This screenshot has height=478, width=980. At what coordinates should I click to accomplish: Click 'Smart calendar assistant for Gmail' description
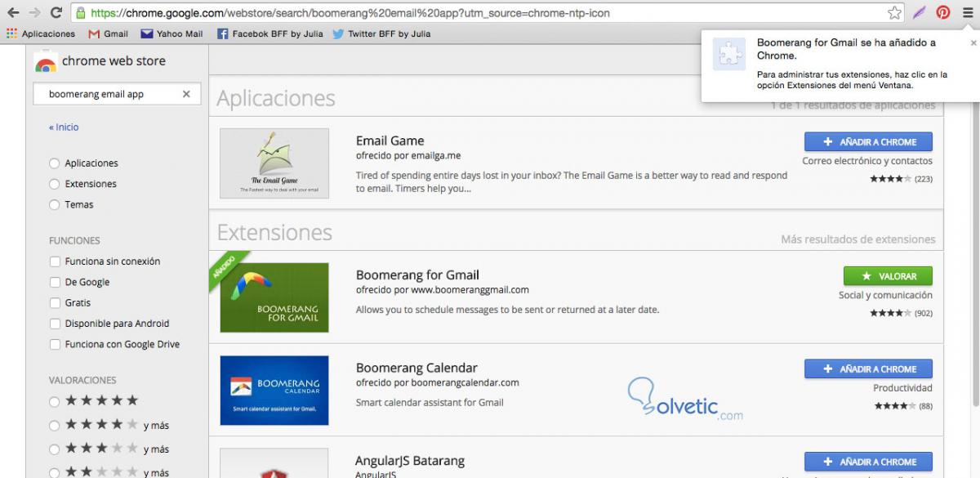tap(430, 402)
